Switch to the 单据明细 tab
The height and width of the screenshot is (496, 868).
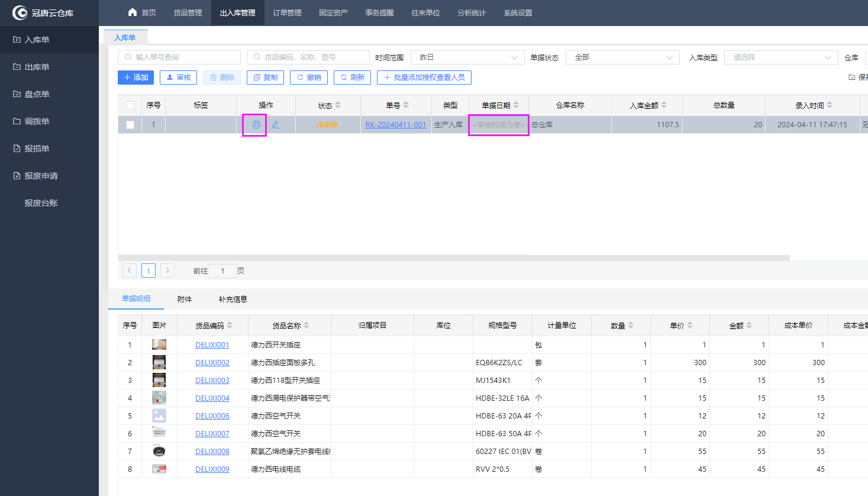(x=136, y=299)
